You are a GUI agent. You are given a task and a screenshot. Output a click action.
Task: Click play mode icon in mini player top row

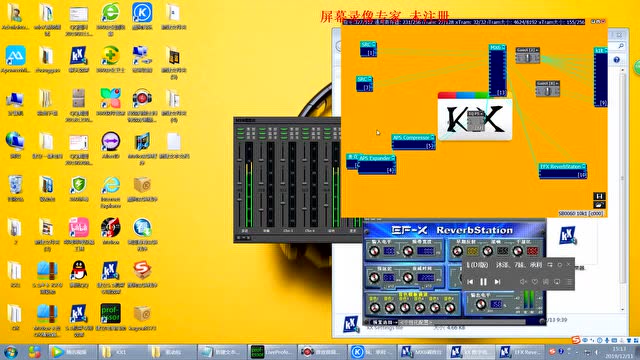coord(550,265)
